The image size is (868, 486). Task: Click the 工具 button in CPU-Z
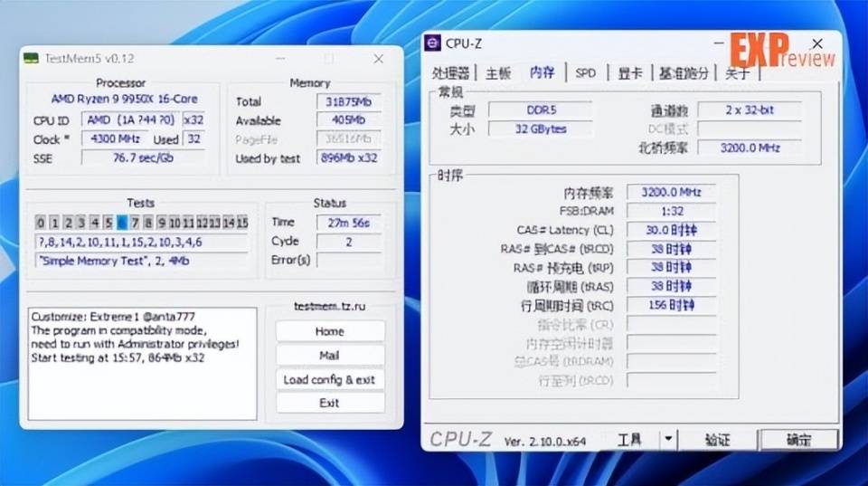[x=630, y=440]
